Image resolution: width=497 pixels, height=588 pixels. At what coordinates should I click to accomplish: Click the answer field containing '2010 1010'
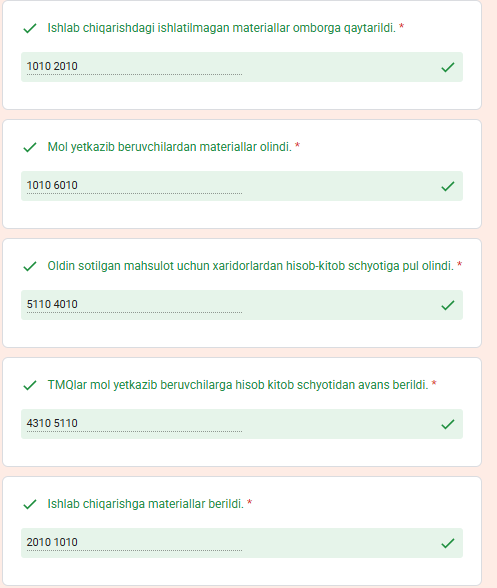point(242,543)
